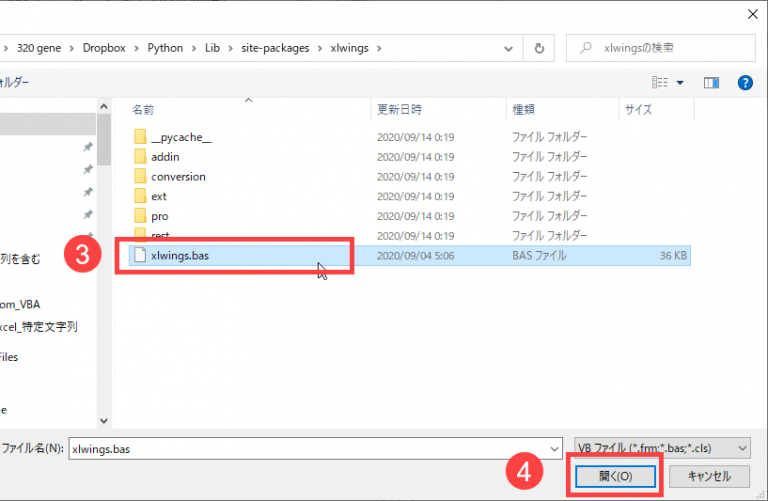This screenshot has width=768, height=501.
Task: Click xlwings in breadcrumb path
Action: point(349,48)
